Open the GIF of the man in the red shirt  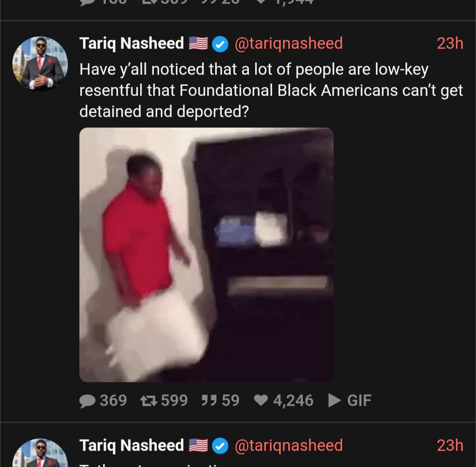pos(206,255)
